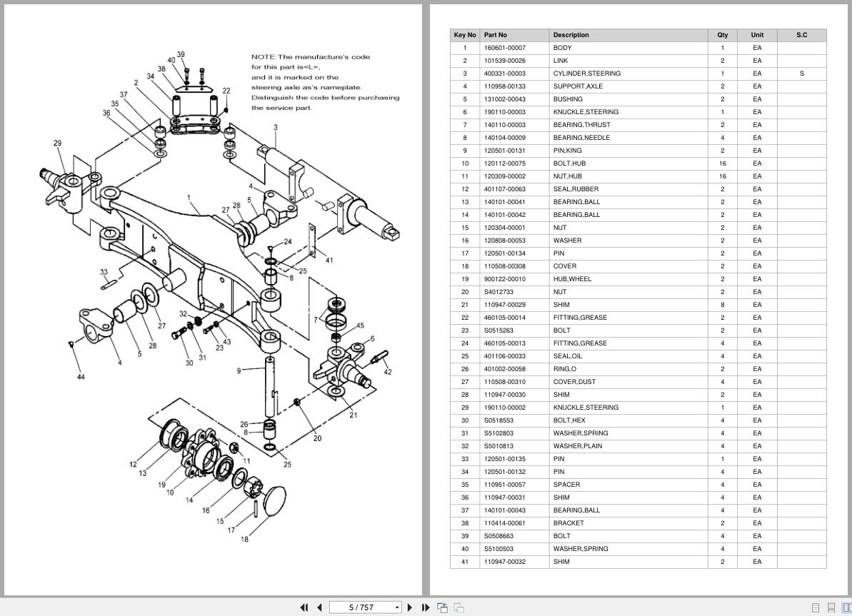The height and width of the screenshot is (616, 852).
Task: Select part number 460105-00013
Action: (x=505, y=343)
